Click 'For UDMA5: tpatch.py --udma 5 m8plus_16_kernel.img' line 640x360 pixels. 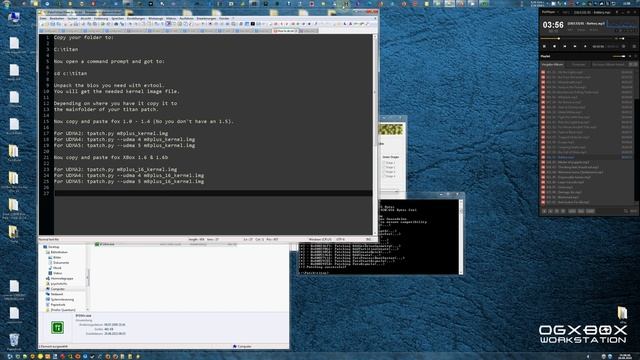click(x=129, y=181)
